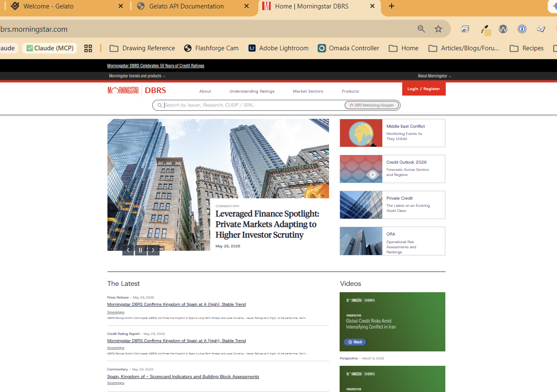
Task: Click Watch on Global Credit Risks video
Action: (x=355, y=342)
